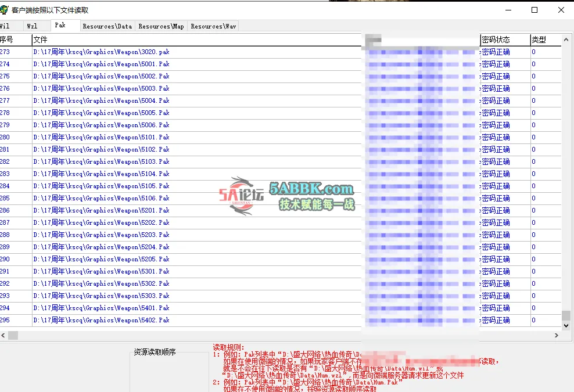
Task: Click the horizontal scrollbar right arrow
Action: (x=557, y=335)
